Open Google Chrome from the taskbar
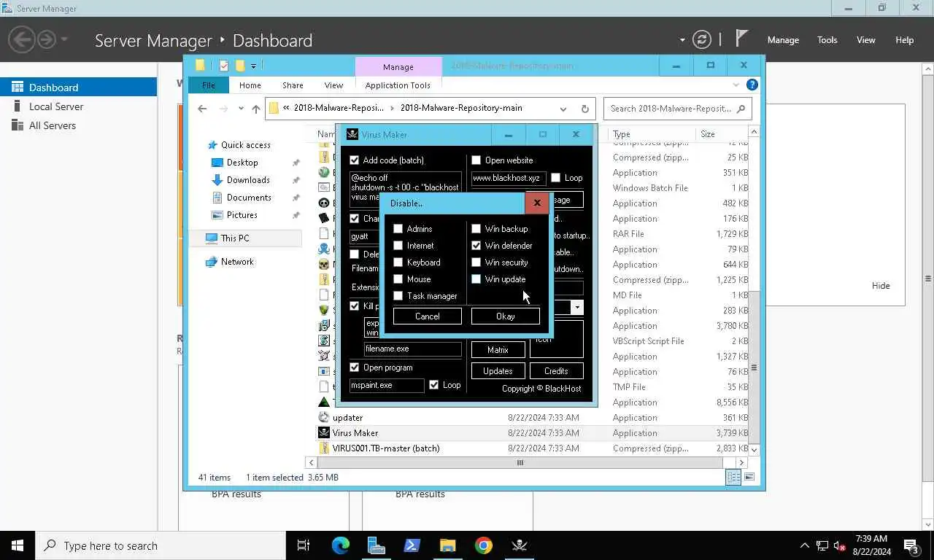Image resolution: width=934 pixels, height=560 pixels. (x=483, y=545)
